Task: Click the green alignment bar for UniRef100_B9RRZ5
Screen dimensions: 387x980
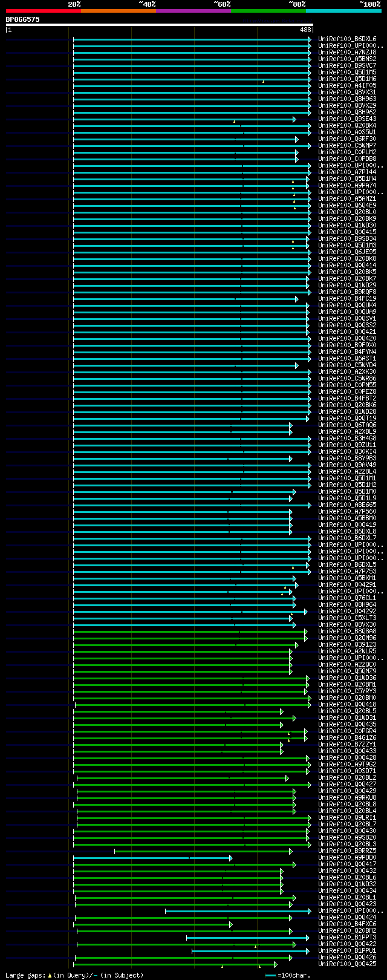Action: [203, 851]
